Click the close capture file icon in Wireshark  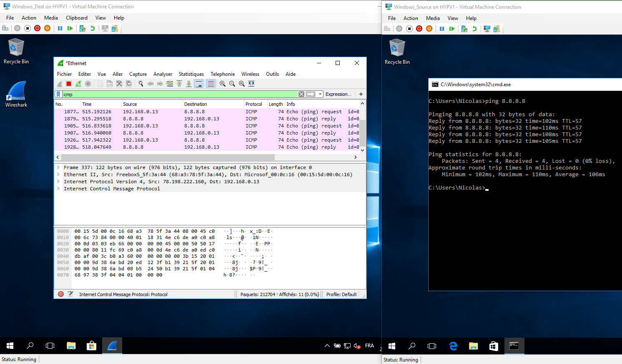coord(119,84)
